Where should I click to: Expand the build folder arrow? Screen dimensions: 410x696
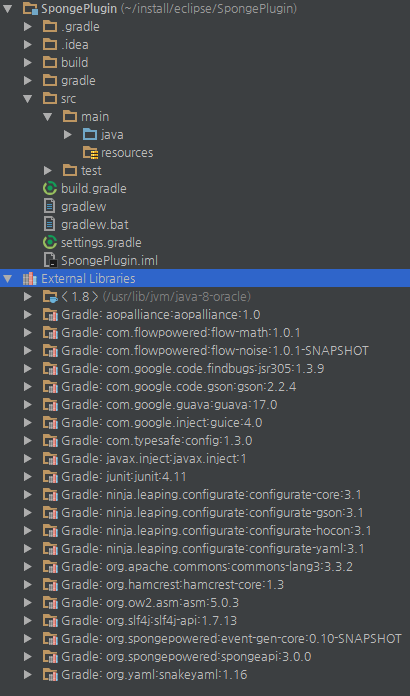[x=28, y=63]
